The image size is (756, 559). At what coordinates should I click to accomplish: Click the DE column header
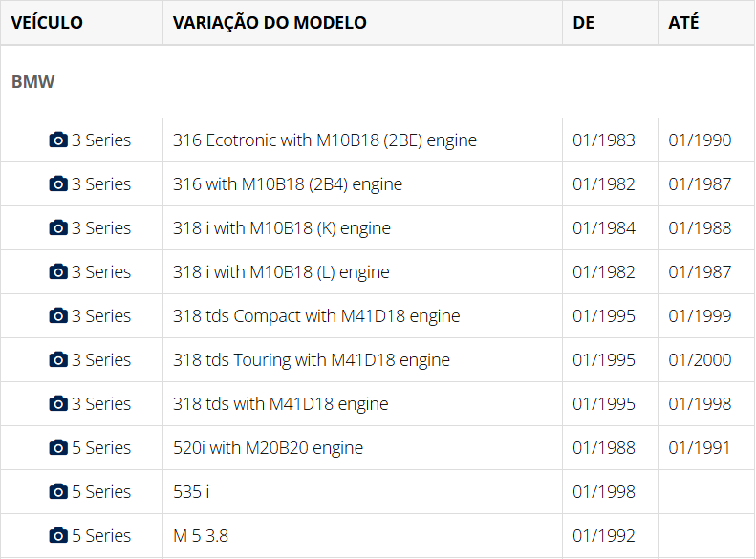(x=584, y=22)
